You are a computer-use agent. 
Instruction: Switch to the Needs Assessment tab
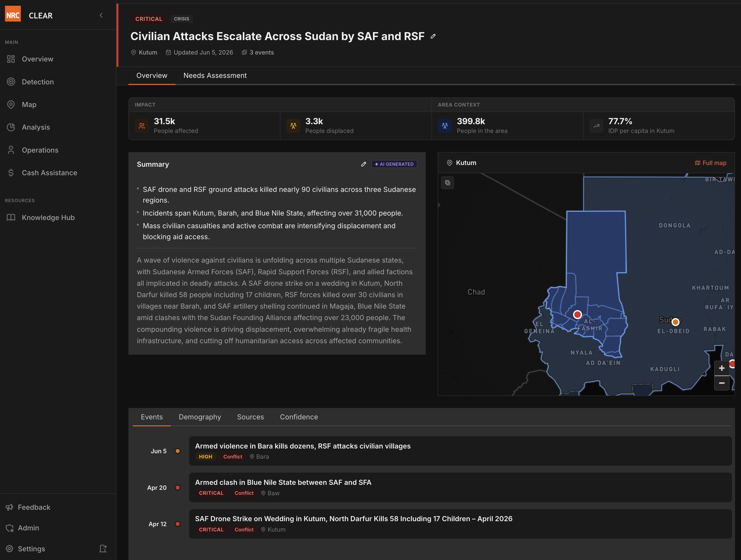point(215,75)
